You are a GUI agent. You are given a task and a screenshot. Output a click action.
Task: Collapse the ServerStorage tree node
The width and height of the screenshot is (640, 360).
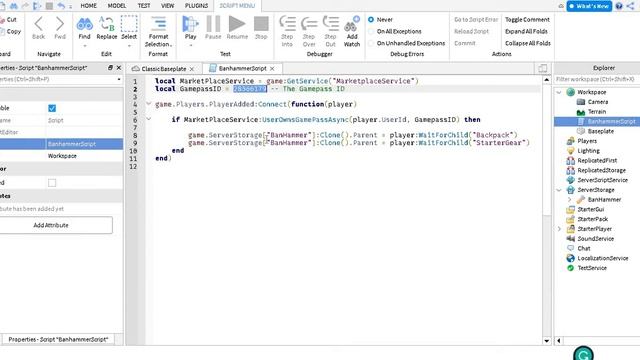[x=559, y=190]
